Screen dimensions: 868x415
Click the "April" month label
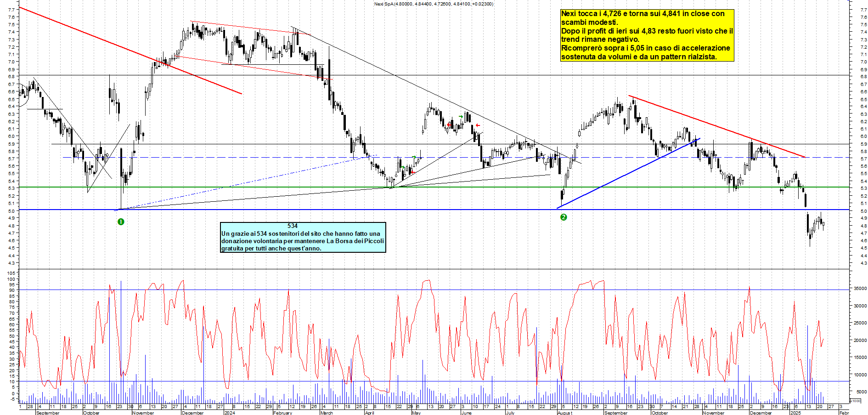[x=369, y=413]
